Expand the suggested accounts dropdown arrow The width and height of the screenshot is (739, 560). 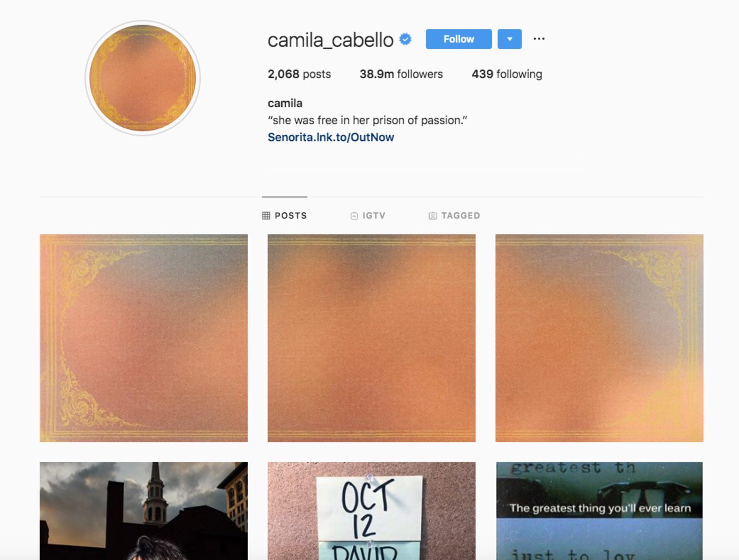(509, 39)
